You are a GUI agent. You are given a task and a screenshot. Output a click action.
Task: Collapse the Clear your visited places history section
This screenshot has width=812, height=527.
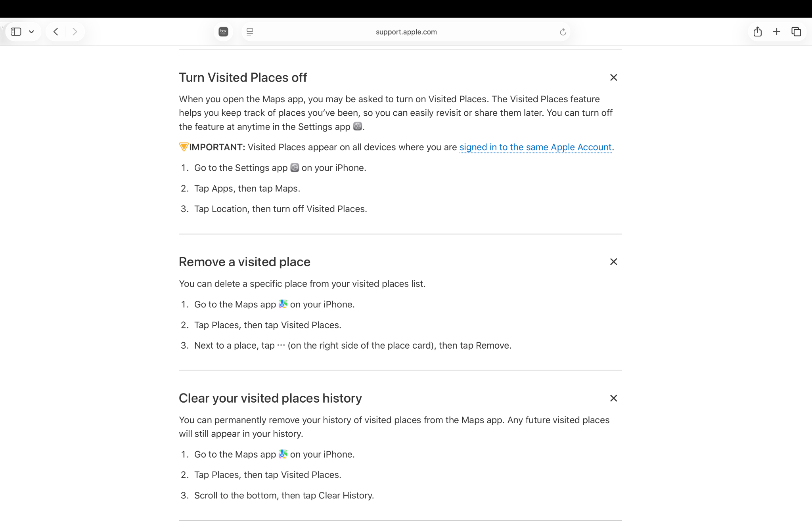click(613, 398)
